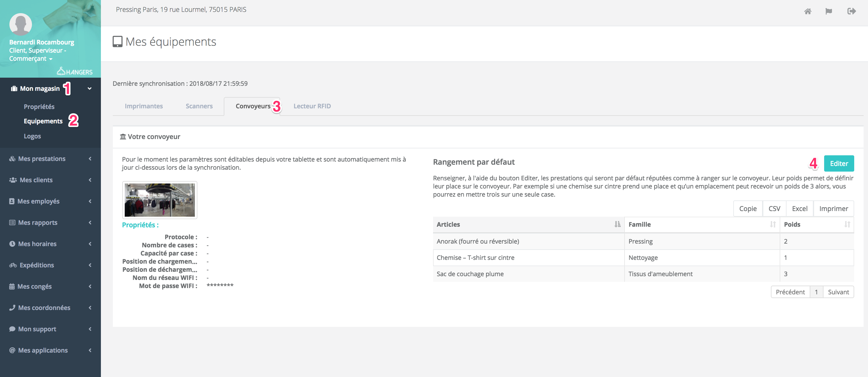This screenshot has width=868, height=377.
Task: Export the table as CSV
Action: click(774, 209)
